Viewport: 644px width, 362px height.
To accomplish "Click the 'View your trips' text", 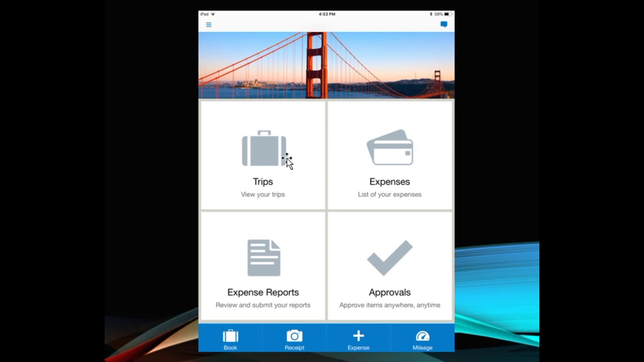I will tap(263, 195).
